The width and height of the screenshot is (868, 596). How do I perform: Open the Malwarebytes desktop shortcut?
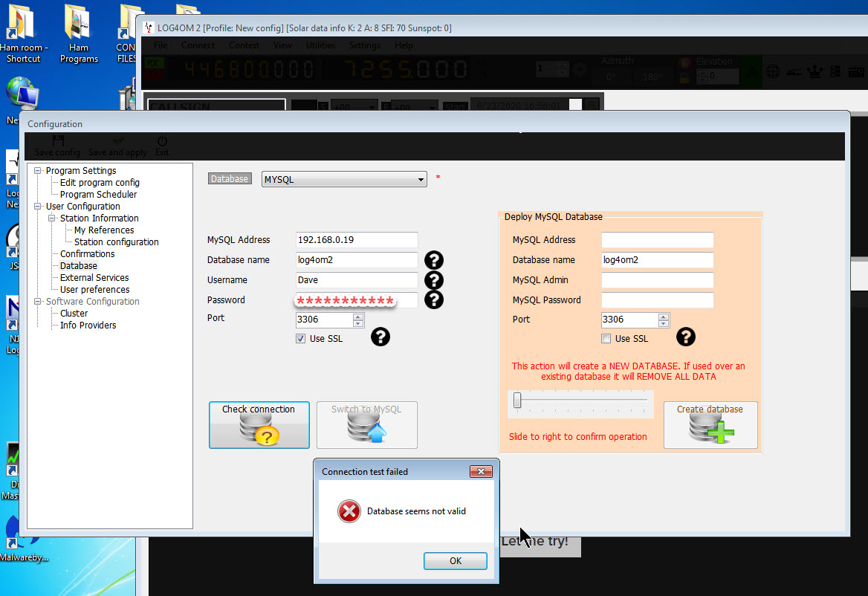[x=22, y=538]
